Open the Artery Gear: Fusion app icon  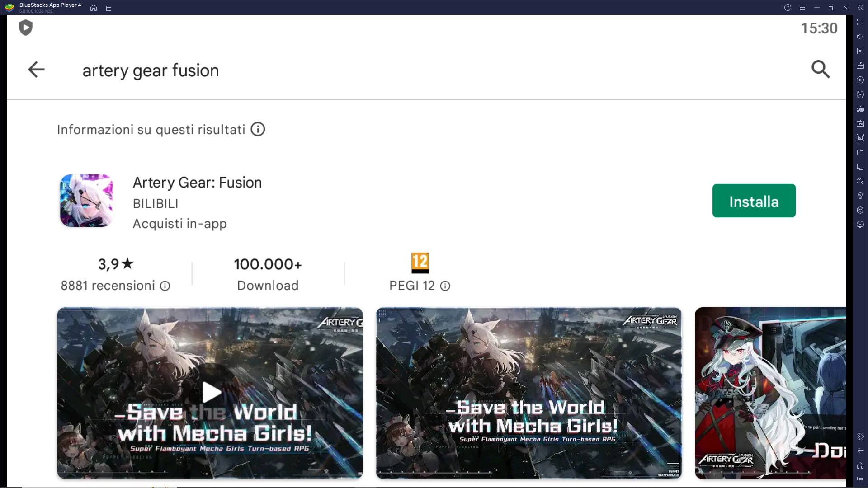(86, 201)
